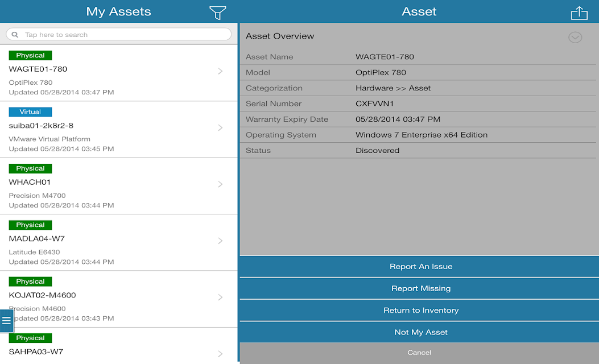Open WAGTE01-780 row chevron
Viewport: 599px width, 364px height.
220,71
